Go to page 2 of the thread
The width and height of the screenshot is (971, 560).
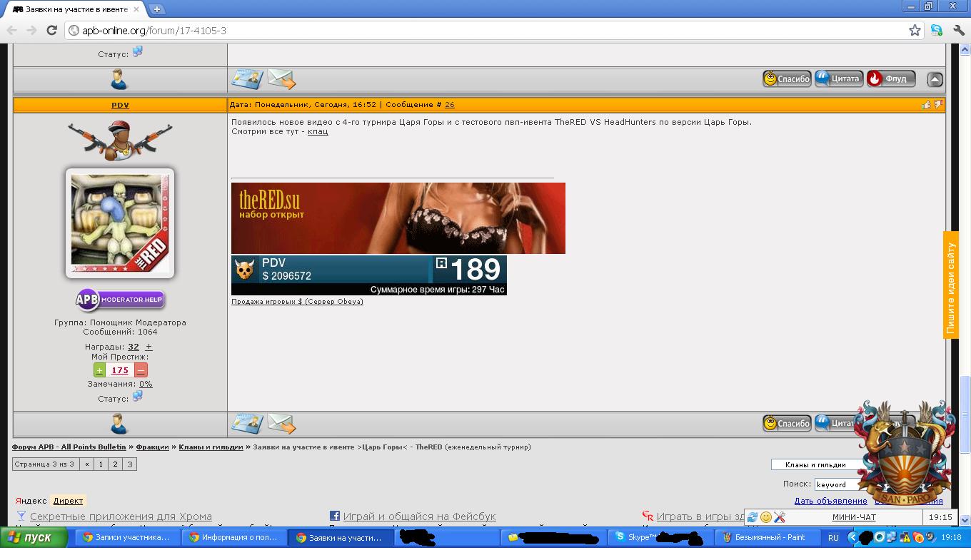(x=115, y=464)
